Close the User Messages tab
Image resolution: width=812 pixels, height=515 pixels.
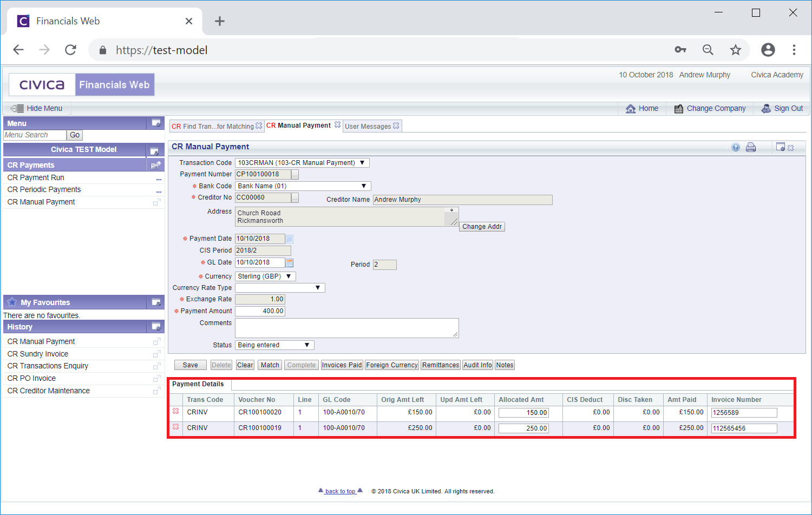click(x=396, y=126)
